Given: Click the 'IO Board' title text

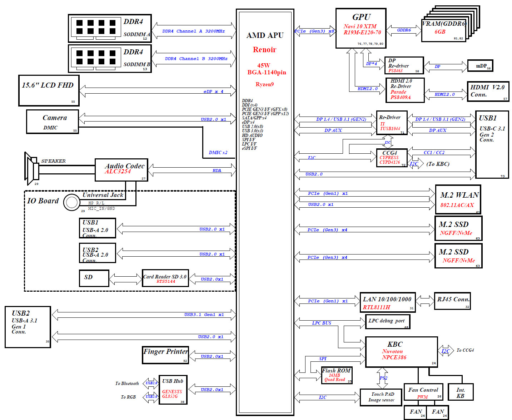Looking at the screenshot, I should click(x=43, y=201).
